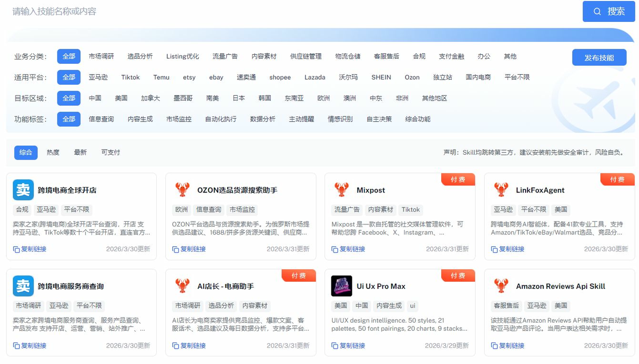
Task: Click the 发布技能 button
Action: [x=599, y=57]
